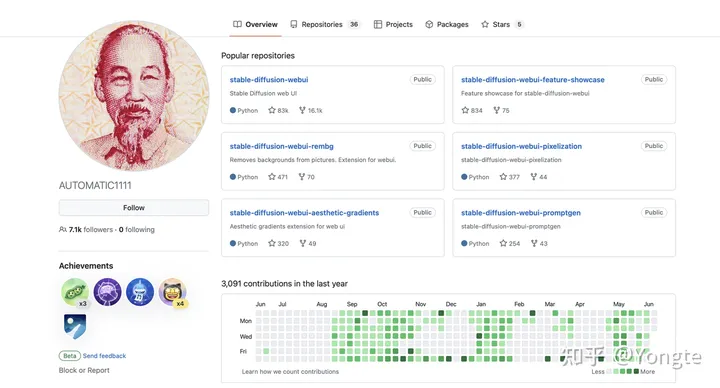The height and width of the screenshot is (388, 720).
Task: Open stable-diffusion-webui-feature-showcase repository link
Action: pyautogui.click(x=533, y=79)
